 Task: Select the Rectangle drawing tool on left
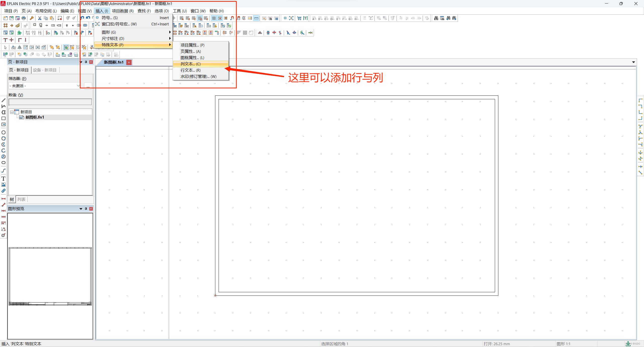(x=4, y=118)
